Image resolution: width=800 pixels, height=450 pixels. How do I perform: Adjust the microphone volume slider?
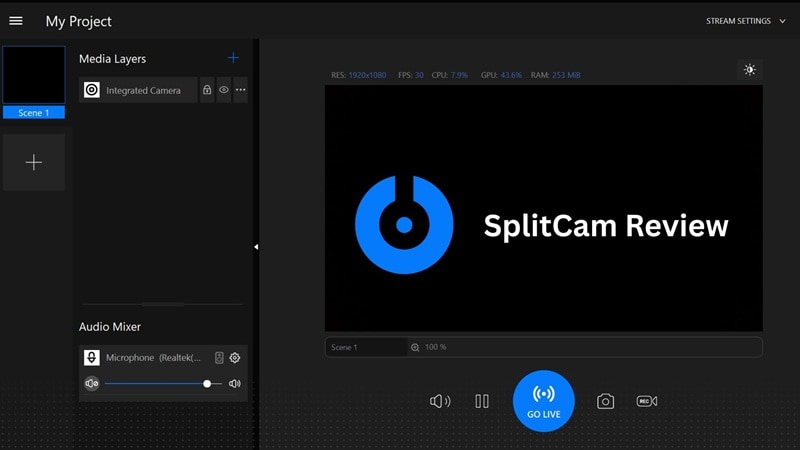[163, 384]
